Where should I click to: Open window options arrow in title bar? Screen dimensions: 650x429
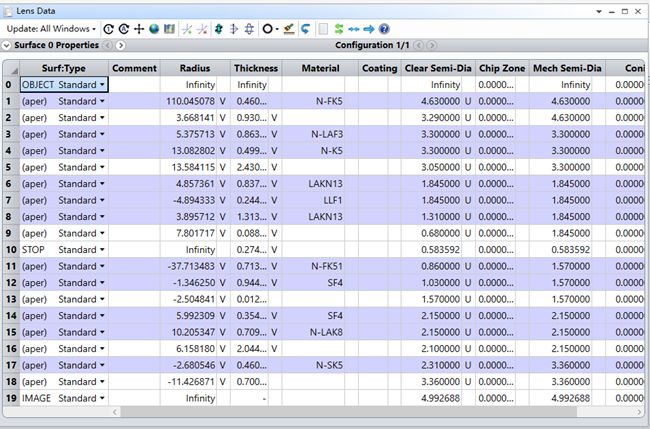point(599,9)
